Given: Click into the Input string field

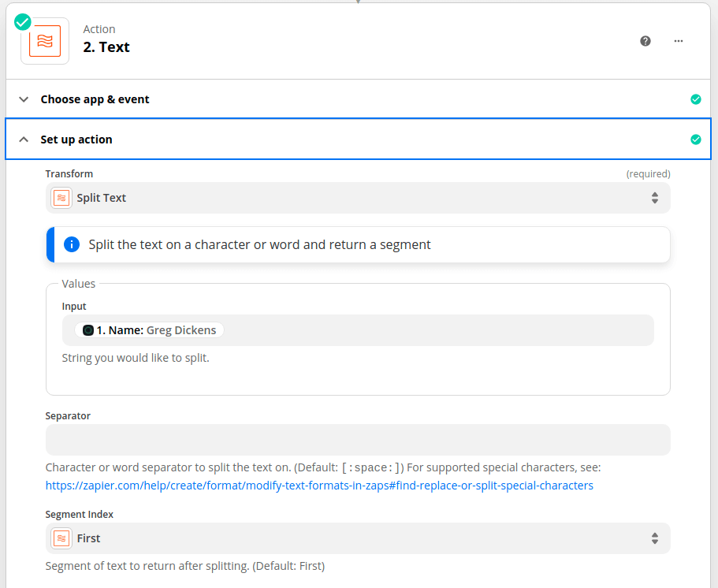Looking at the screenshot, I should pos(433,330).
